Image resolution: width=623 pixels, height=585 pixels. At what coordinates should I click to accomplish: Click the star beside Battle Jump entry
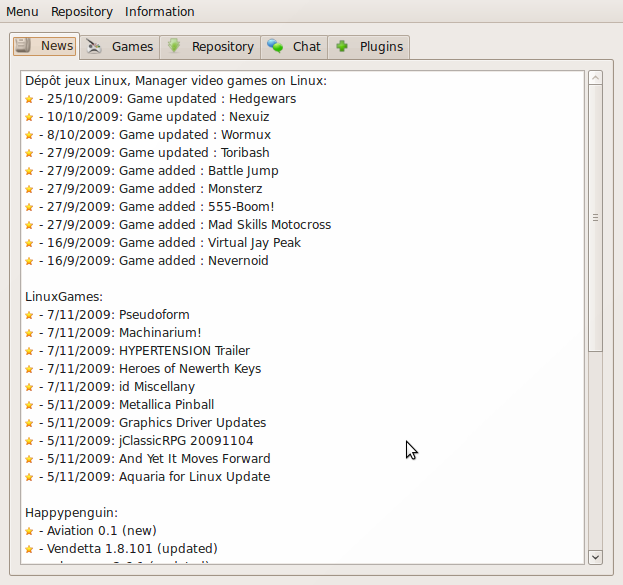click(29, 171)
